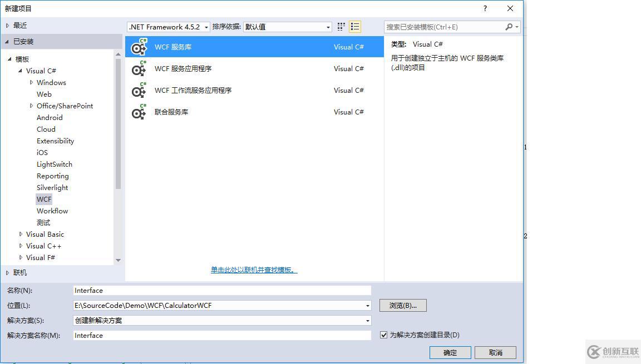The image size is (641, 364).
Task: Open the 单击此处以联机并查找模板 link
Action: click(254, 270)
